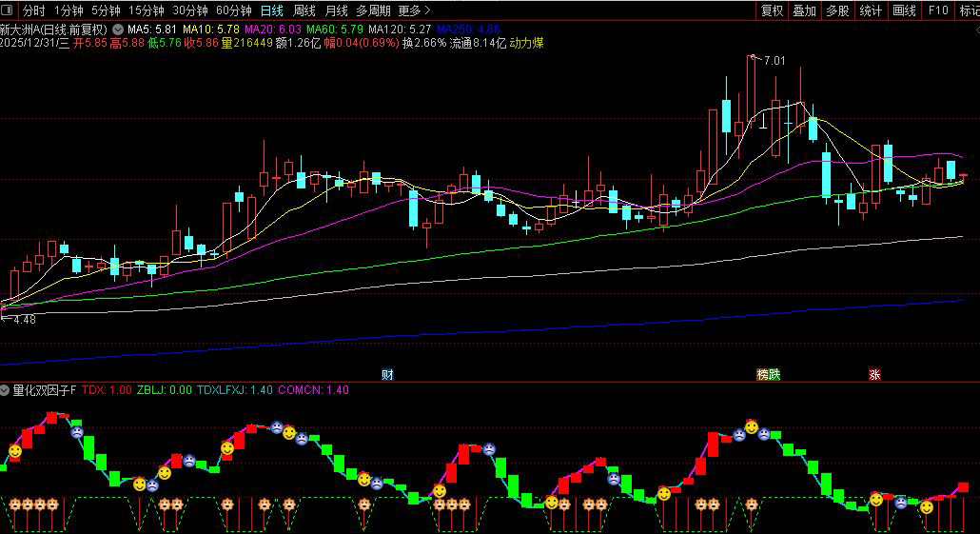Click the 统计 statistics button

point(870,10)
